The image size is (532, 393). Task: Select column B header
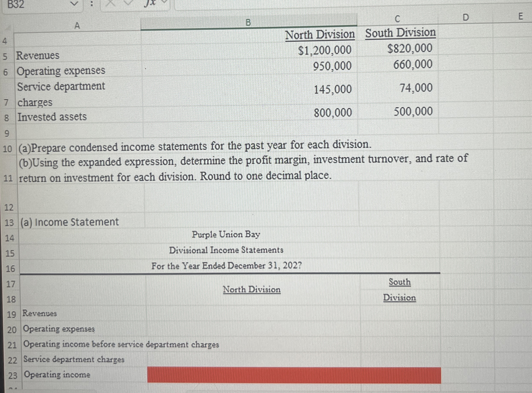(x=248, y=23)
